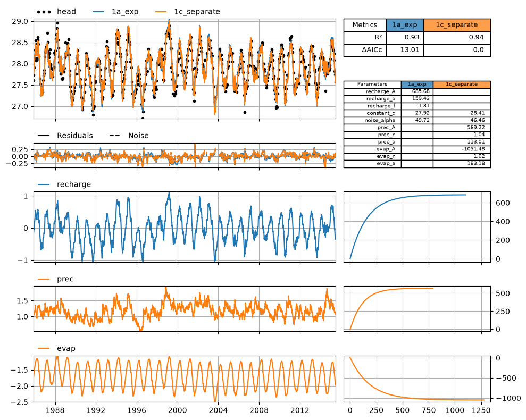Screen dimensions: 526x420
Task: Select the orange 1c_separate Metrics header cell
Action: point(457,25)
